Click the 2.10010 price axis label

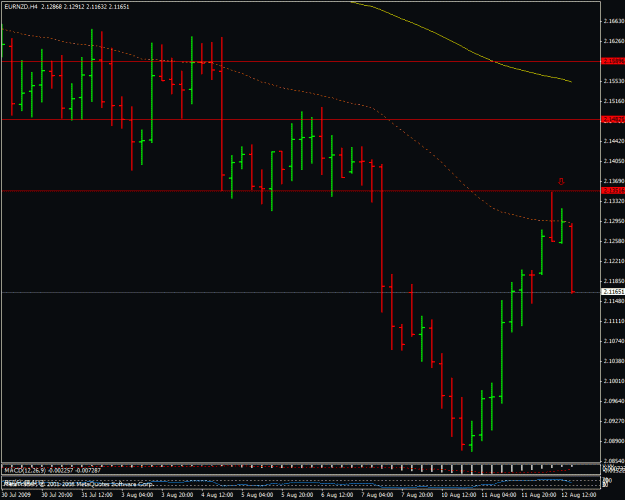point(614,381)
